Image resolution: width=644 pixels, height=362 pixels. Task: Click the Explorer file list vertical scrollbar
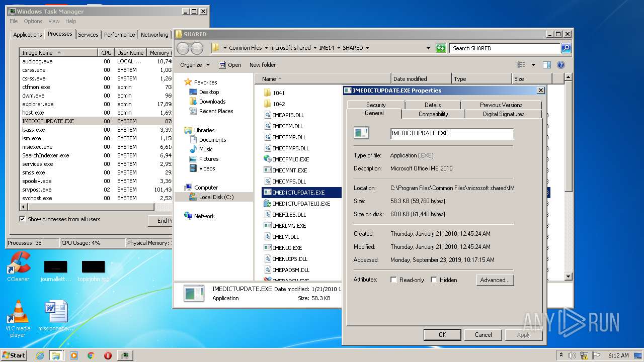568,177
